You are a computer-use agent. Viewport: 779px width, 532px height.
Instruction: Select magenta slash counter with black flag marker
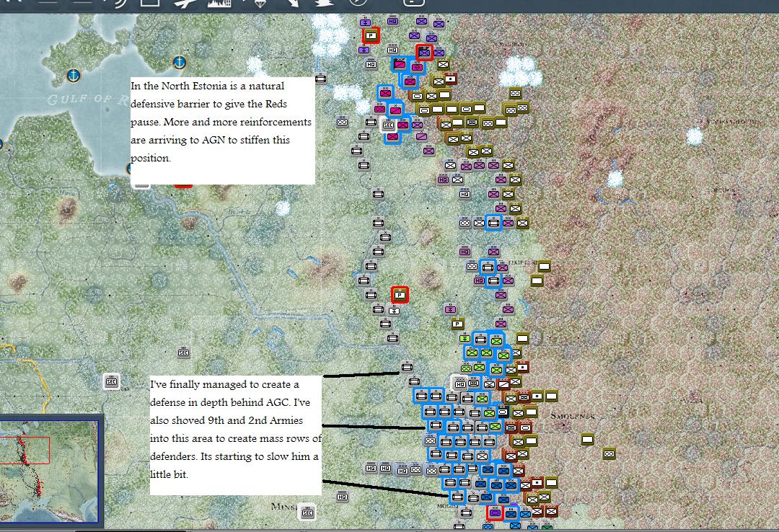tap(399, 64)
